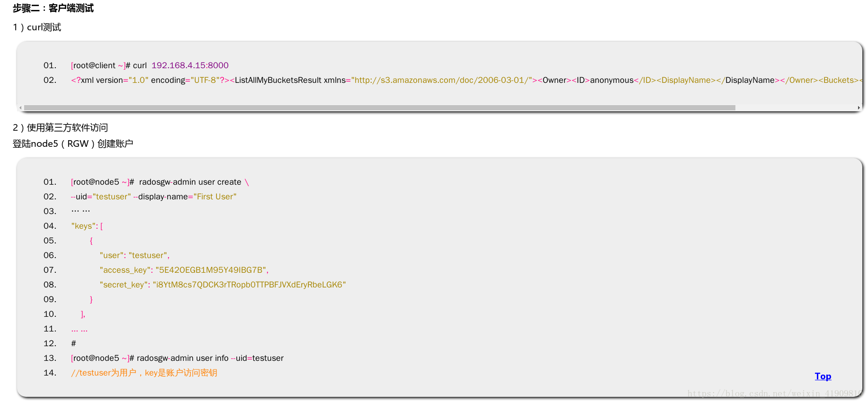Click the text '登陆node5（RGW）创建账户'
Viewport: 868px width, 403px height.
click(x=72, y=143)
